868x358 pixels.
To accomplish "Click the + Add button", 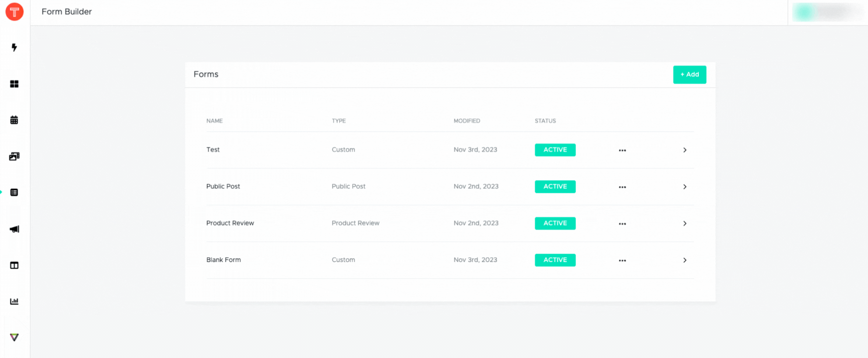I will pos(690,74).
